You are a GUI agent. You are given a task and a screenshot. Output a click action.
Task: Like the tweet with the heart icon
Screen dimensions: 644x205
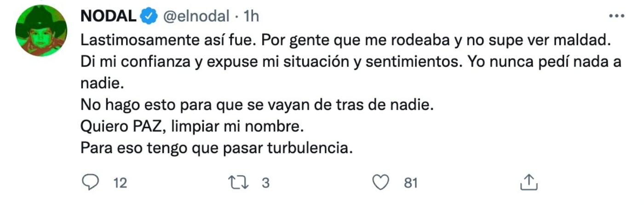[380, 183]
